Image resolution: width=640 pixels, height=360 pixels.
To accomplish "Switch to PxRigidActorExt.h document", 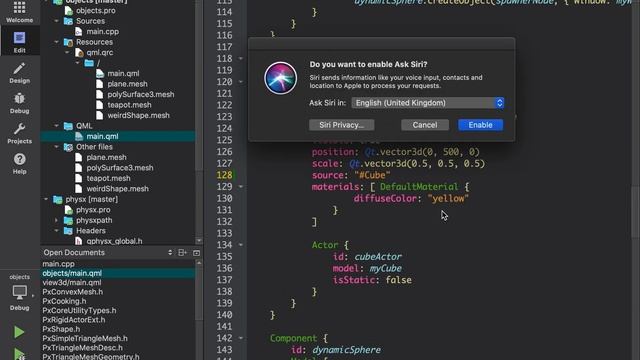I will (x=74, y=320).
